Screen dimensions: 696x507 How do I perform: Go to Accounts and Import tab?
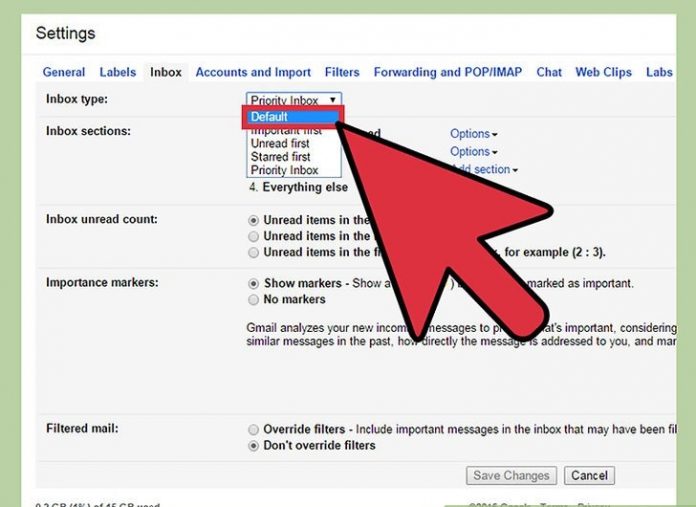point(253,72)
